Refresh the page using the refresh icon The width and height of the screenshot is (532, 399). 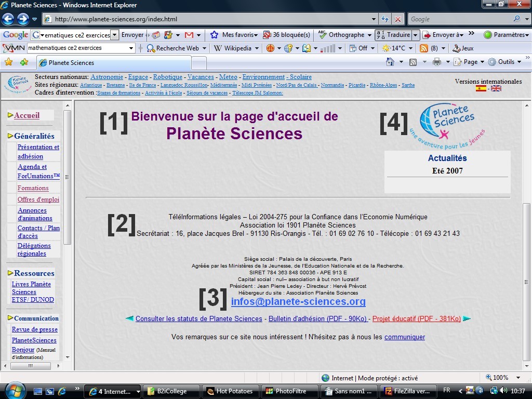click(x=385, y=19)
